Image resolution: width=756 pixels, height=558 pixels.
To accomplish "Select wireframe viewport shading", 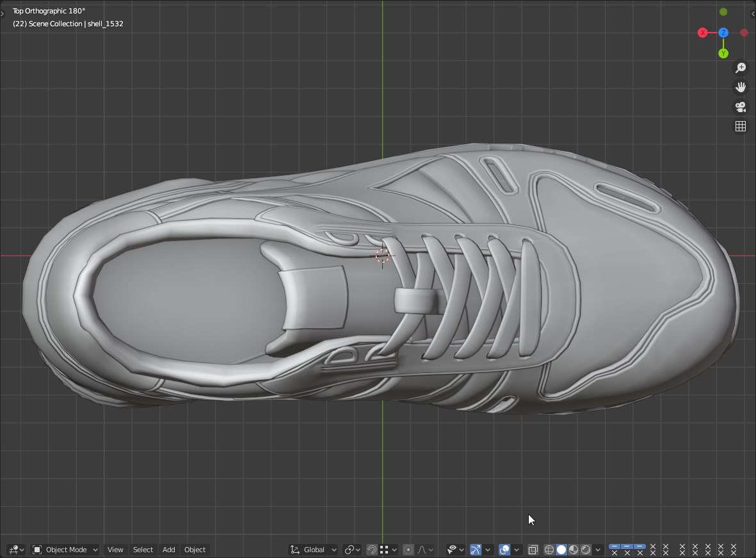I will [549, 550].
